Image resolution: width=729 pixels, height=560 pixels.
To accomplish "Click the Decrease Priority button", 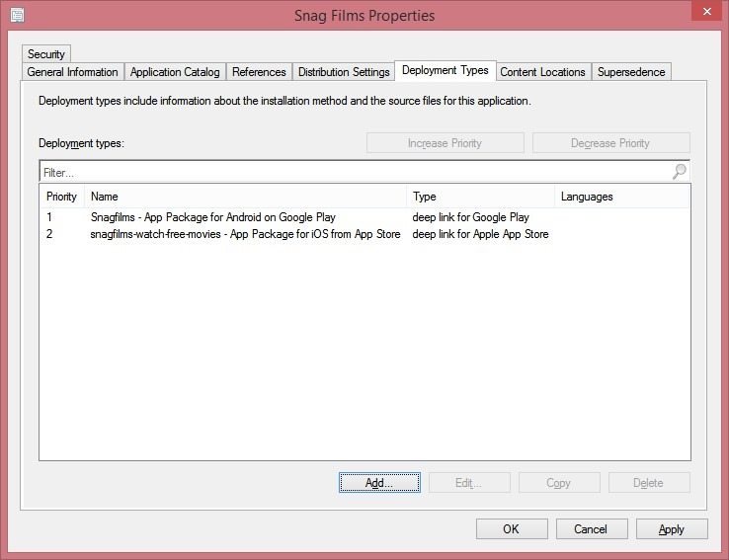I will (x=610, y=143).
